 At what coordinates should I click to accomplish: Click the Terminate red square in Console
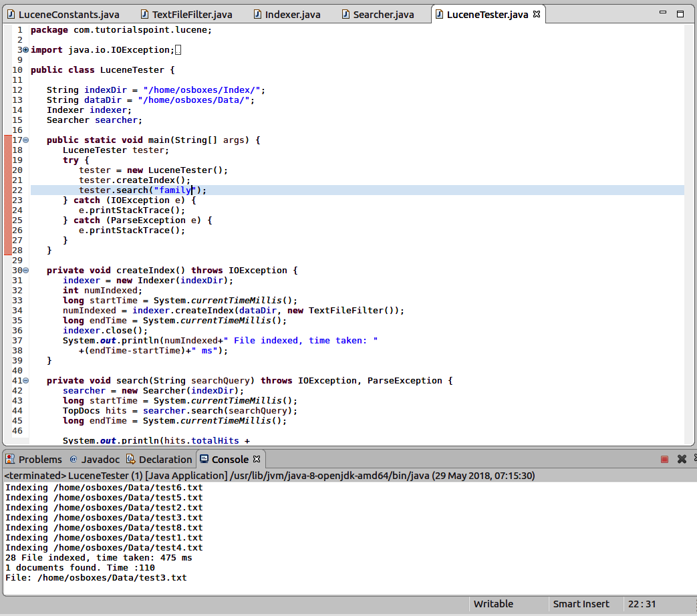[664, 460]
